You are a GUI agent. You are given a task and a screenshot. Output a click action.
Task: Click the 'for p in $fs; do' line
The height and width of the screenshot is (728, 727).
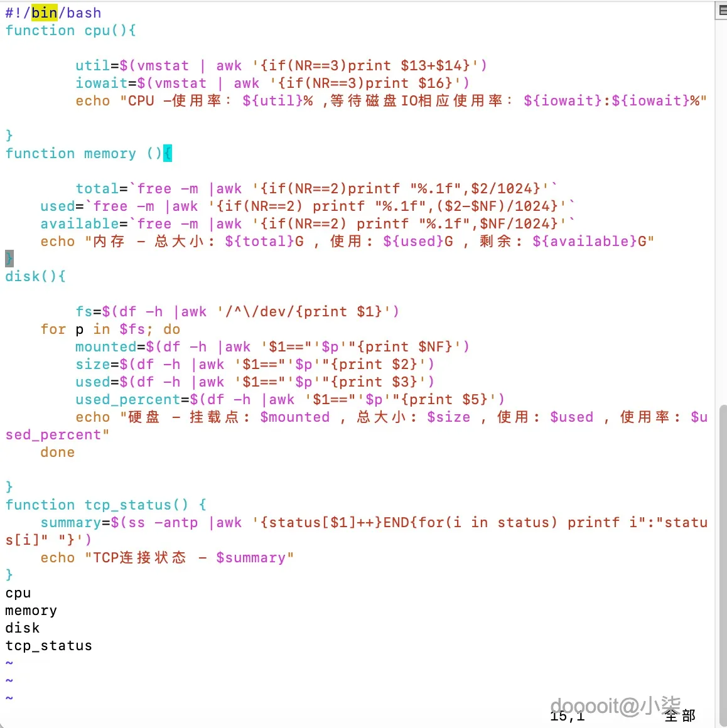click(110, 329)
